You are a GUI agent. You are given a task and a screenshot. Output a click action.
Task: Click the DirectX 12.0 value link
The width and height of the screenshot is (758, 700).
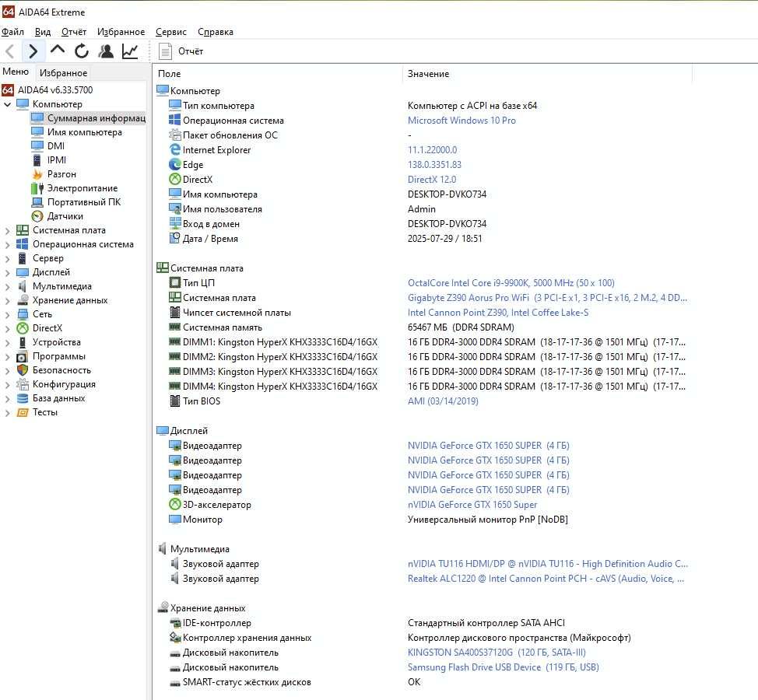pos(432,179)
